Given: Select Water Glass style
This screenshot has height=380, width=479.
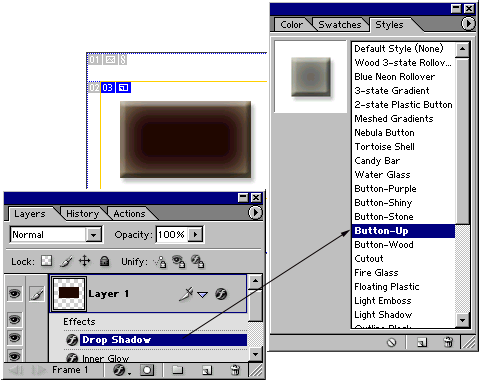Looking at the screenshot, I should click(403, 175).
